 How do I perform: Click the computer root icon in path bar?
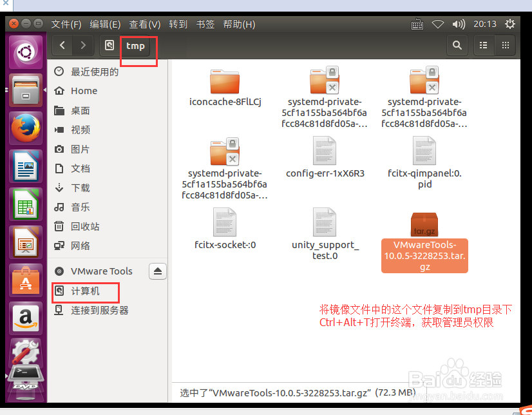coord(109,45)
